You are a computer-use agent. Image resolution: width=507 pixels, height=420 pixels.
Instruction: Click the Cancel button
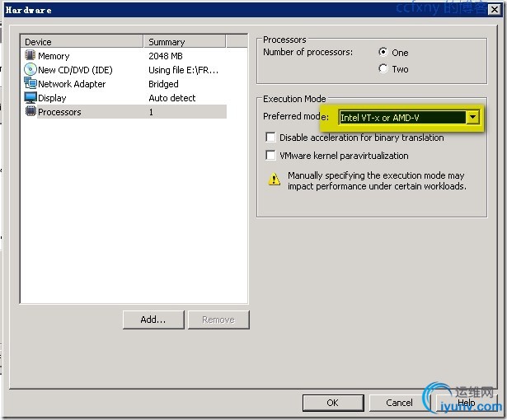399,403
